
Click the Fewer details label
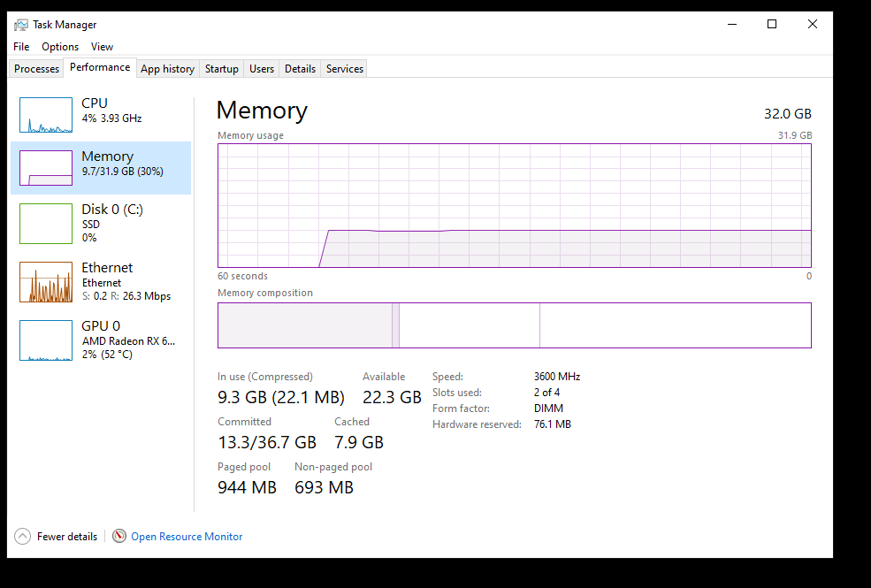(67, 537)
